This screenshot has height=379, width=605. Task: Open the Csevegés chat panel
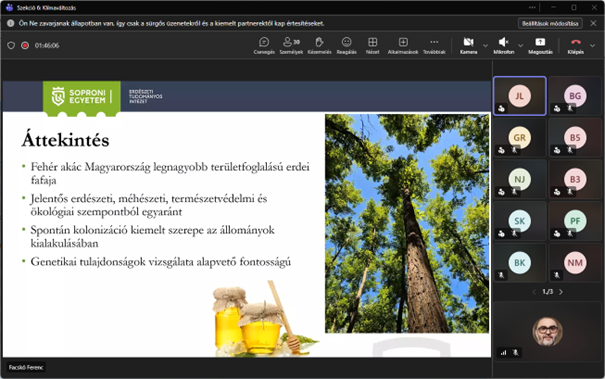(x=264, y=45)
